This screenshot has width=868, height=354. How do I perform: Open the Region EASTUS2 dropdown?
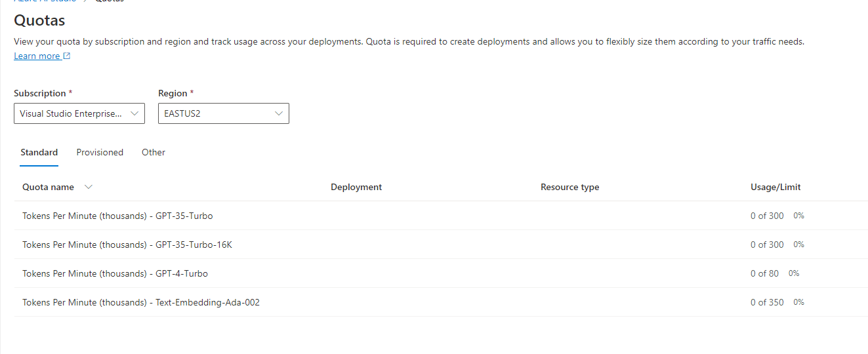coord(224,113)
